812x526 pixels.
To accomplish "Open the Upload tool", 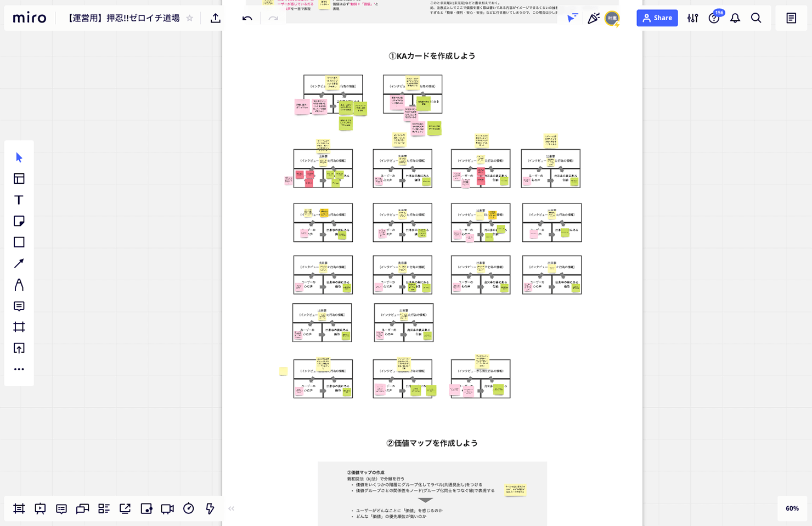I will [x=19, y=348].
